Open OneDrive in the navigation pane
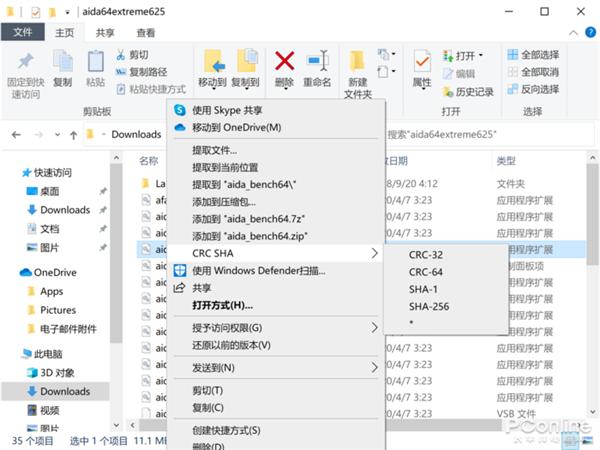Viewport: 600px width, 450px height. [48, 272]
